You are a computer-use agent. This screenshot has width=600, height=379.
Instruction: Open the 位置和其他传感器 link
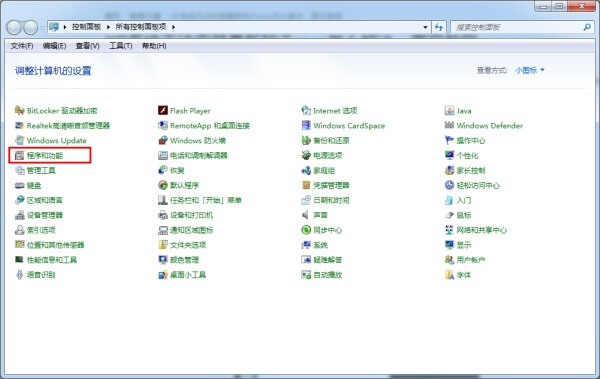(55, 245)
